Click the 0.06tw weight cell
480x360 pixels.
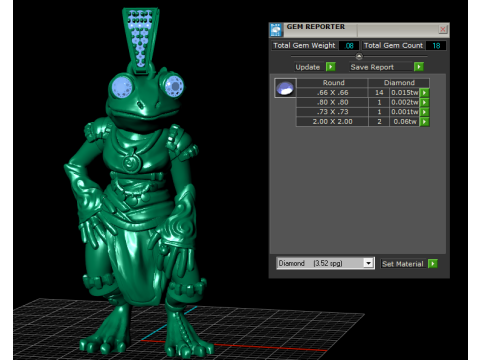point(404,122)
